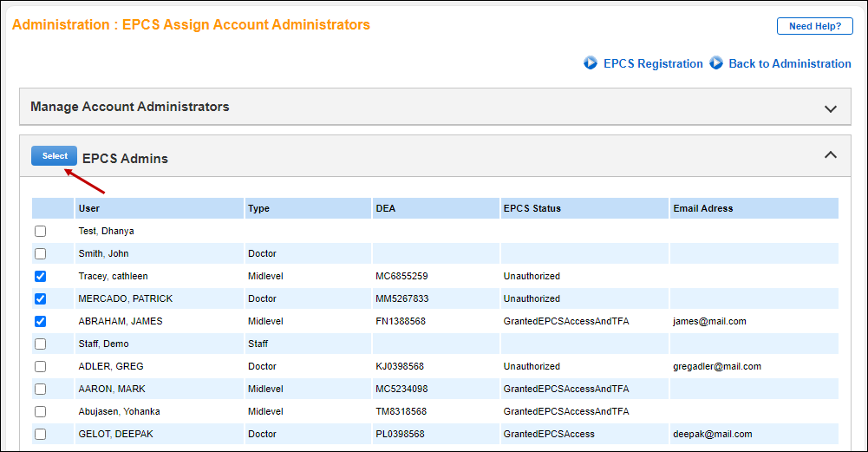This screenshot has height=452, width=868.
Task: Uncheck the box for MERCADO, PATRICK
Action: pos(41,299)
